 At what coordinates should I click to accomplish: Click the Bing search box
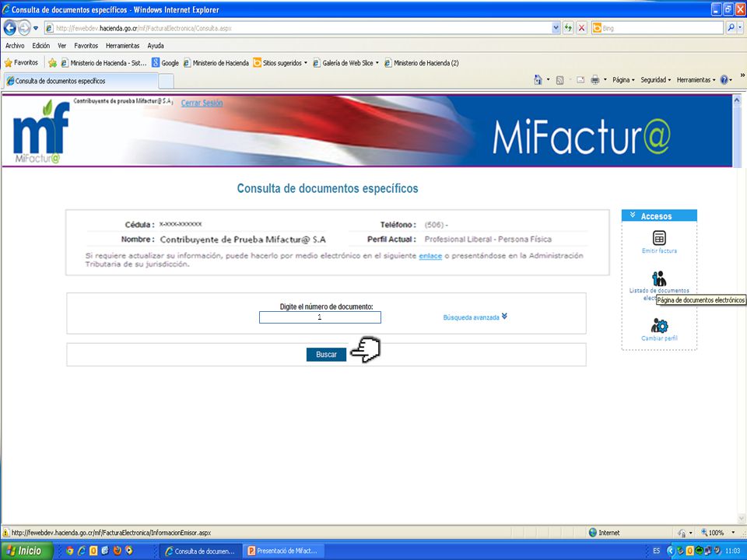click(658, 28)
